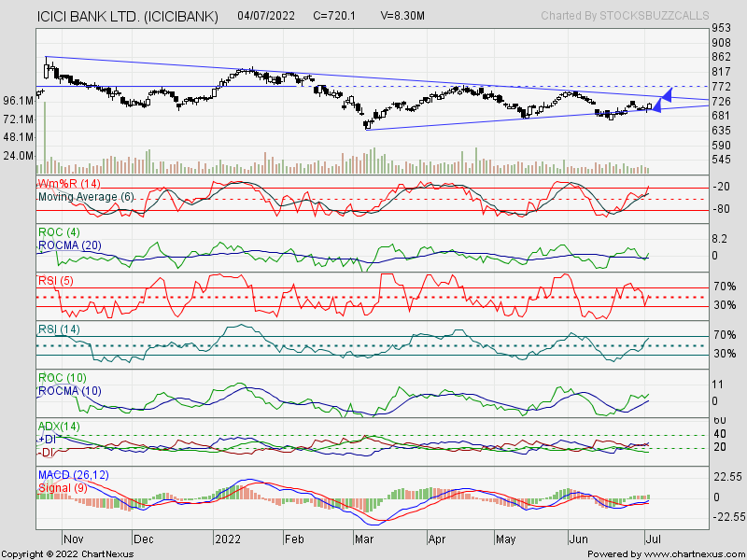Select the chart date 04/07/2022

(x=266, y=16)
